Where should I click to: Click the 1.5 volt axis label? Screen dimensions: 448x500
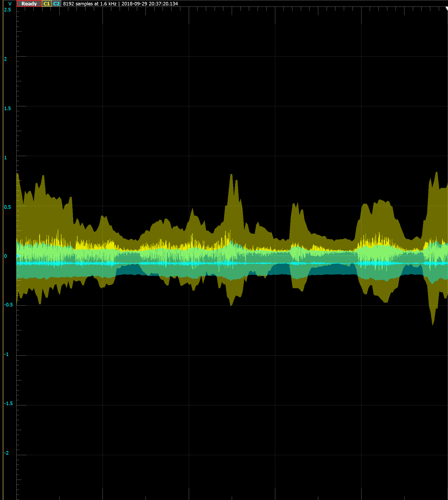point(8,108)
